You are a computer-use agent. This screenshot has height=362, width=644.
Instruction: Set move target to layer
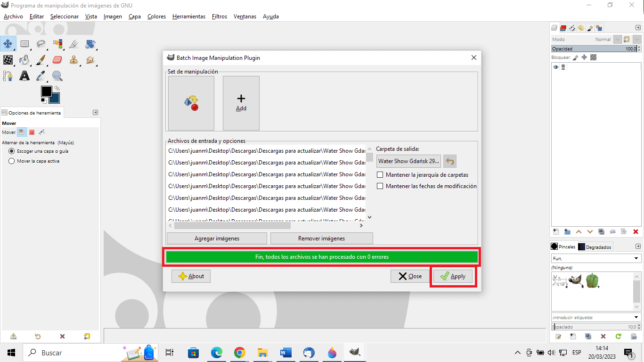tap(22, 132)
